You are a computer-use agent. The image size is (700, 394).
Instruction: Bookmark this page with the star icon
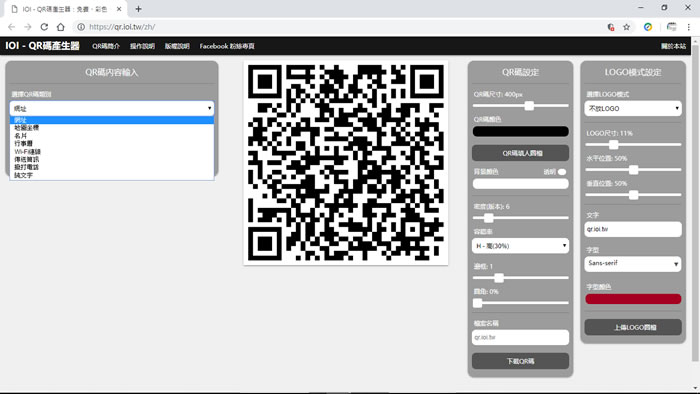tap(626, 27)
